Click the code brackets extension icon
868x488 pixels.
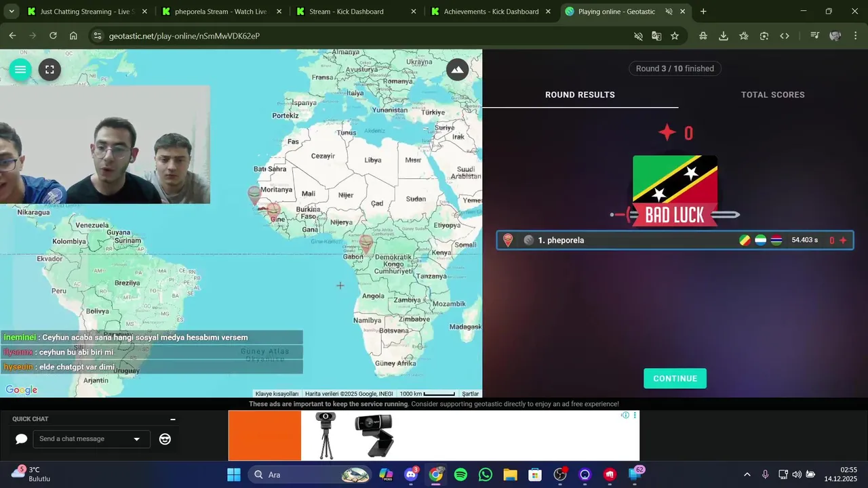click(x=785, y=36)
